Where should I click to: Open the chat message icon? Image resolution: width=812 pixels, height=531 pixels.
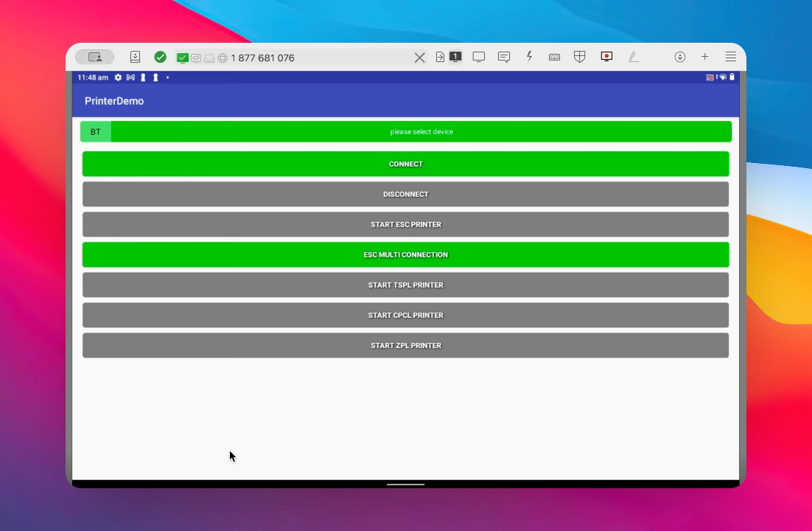click(504, 57)
